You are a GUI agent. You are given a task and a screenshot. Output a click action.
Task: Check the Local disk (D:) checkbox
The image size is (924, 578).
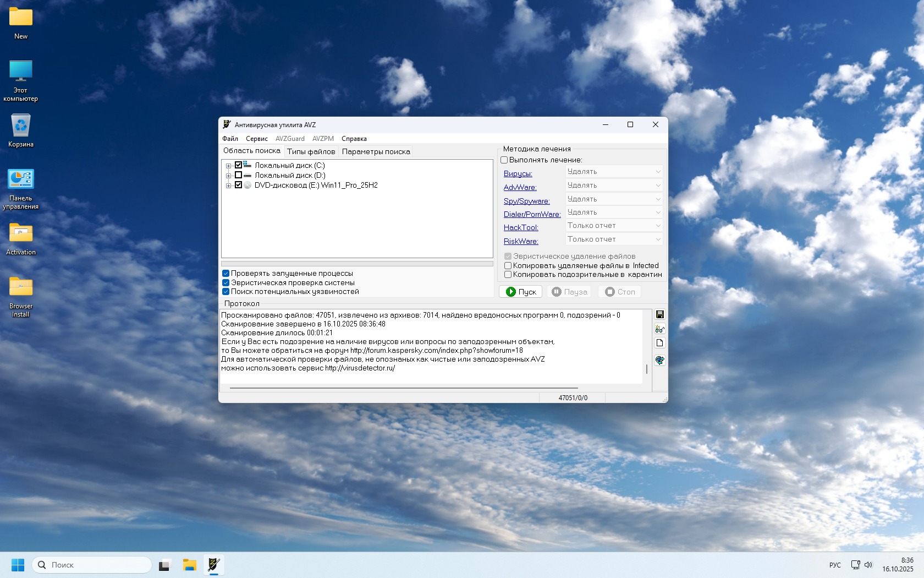tap(238, 175)
